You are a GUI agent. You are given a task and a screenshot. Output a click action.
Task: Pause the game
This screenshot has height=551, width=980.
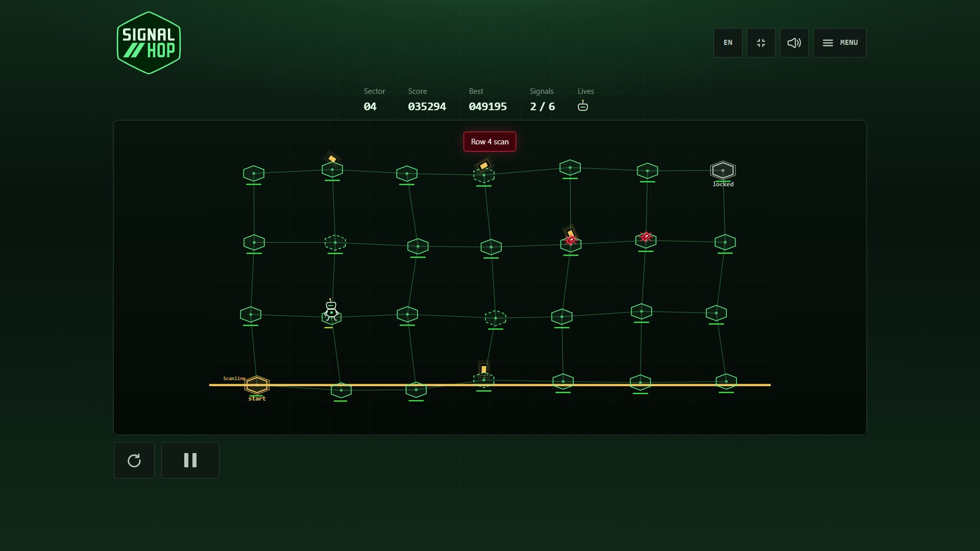(x=190, y=460)
